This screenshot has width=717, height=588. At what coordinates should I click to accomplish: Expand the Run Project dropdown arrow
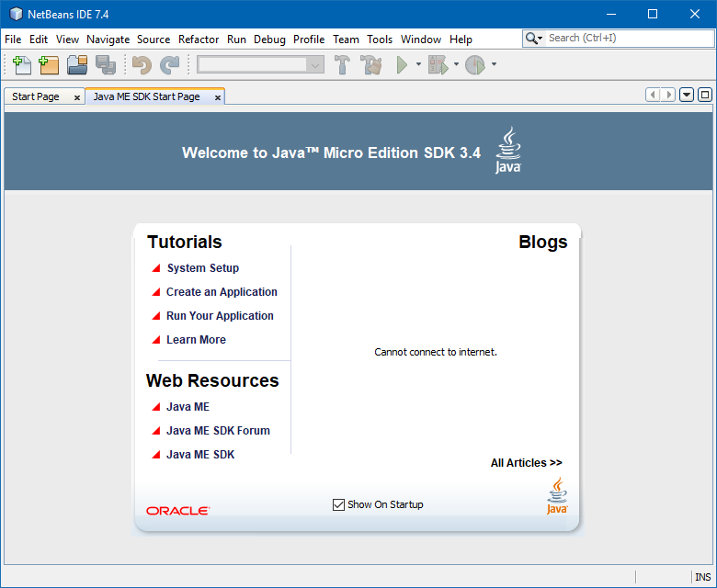click(x=418, y=64)
